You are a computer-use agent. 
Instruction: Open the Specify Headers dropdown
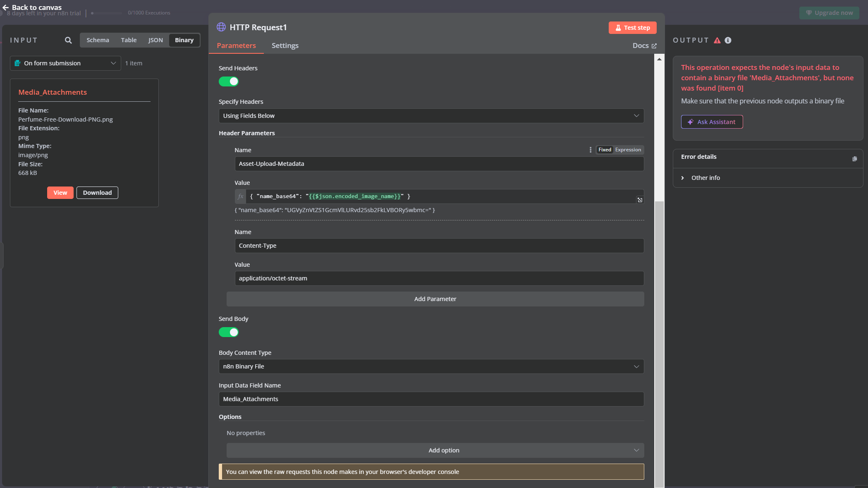tap(431, 116)
